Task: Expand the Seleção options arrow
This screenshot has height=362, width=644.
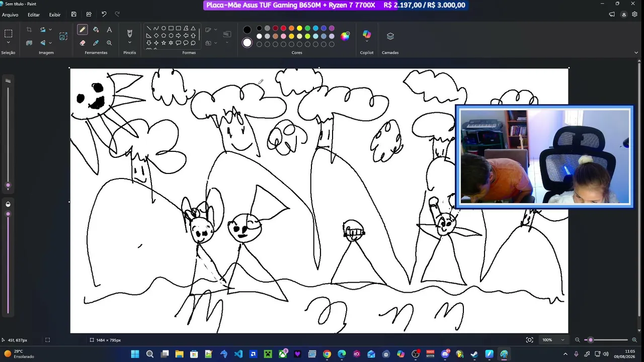Action: pyautogui.click(x=9, y=43)
